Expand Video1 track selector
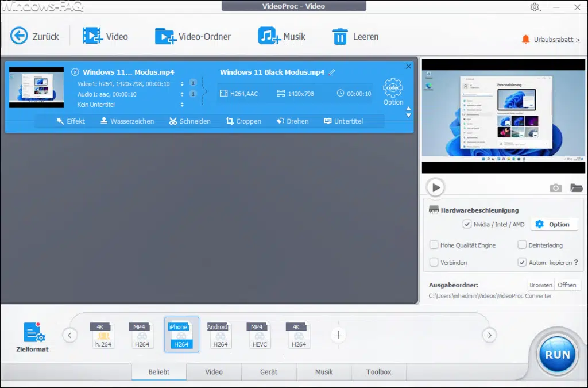This screenshot has width=588, height=388. tap(182, 84)
